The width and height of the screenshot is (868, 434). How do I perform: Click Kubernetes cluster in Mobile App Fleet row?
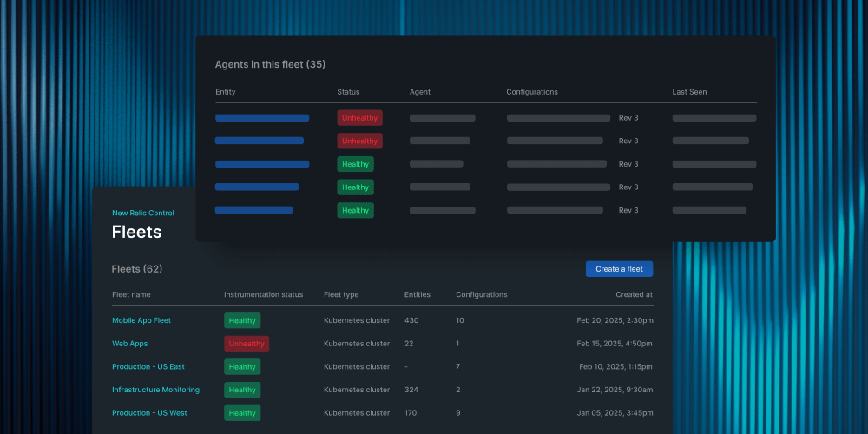tap(357, 320)
